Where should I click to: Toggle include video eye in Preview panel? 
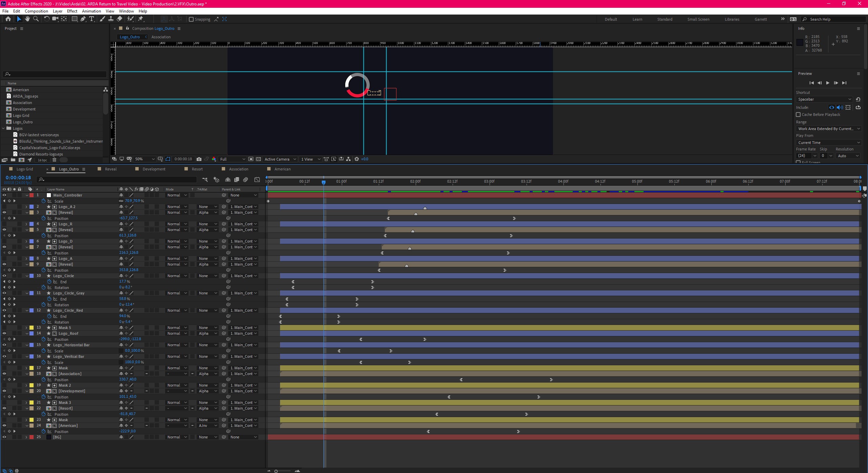(x=832, y=107)
